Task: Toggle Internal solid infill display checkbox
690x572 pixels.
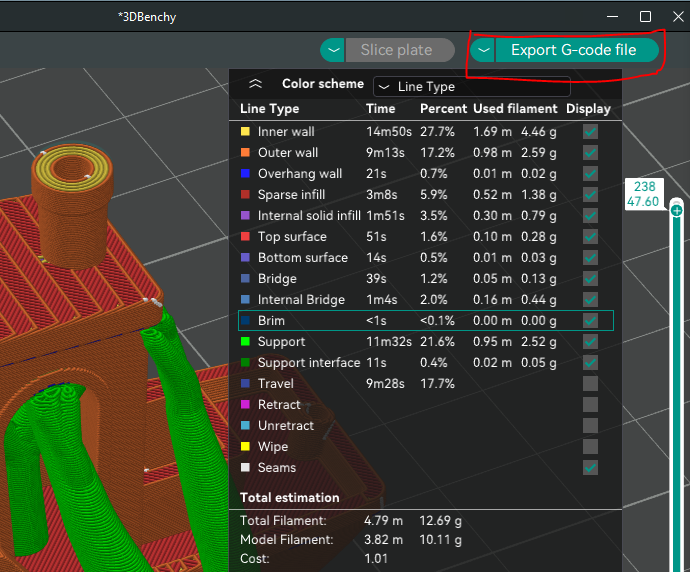Action: pyautogui.click(x=590, y=216)
